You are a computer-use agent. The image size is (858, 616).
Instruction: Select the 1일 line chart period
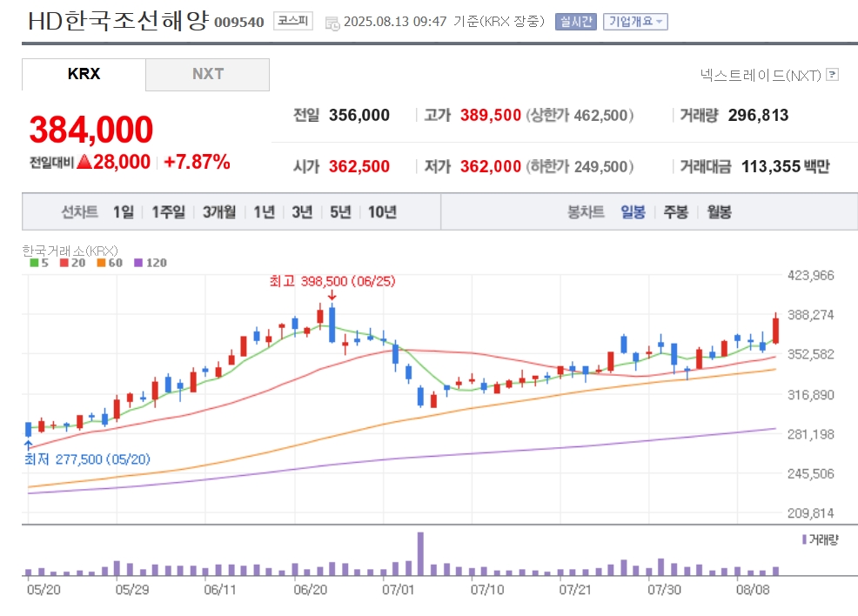pyautogui.click(x=123, y=211)
